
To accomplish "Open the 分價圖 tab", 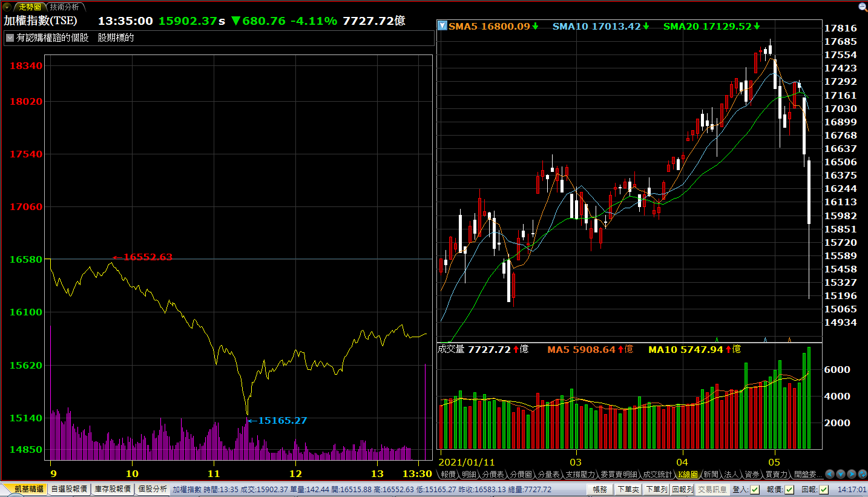I will tap(521, 475).
